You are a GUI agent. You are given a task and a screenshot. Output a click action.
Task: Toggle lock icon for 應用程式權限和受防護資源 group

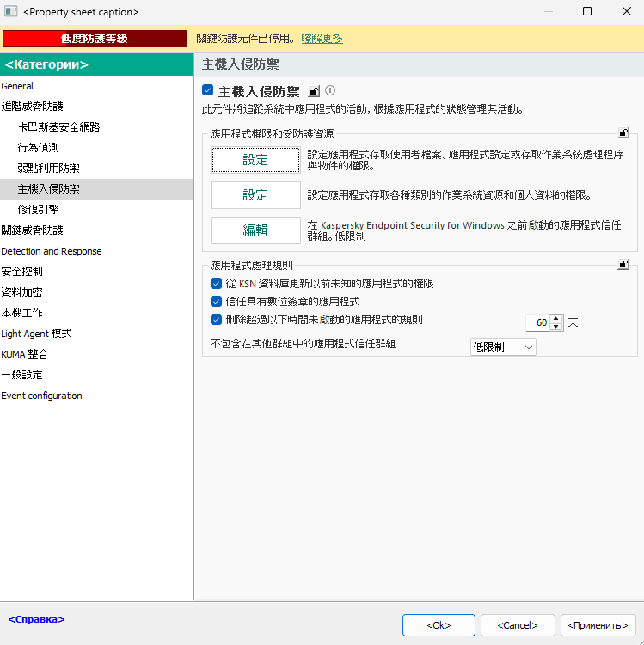point(623,132)
